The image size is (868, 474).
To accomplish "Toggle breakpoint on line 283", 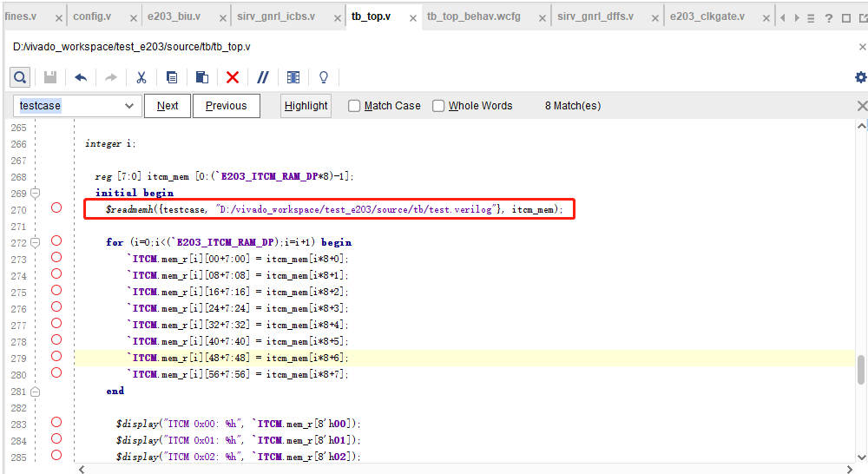I will [x=56, y=422].
